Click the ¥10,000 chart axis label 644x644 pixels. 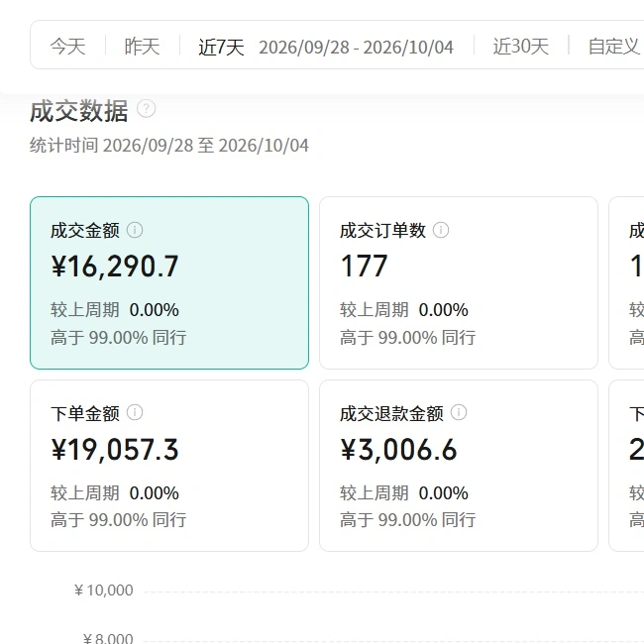pos(104,590)
